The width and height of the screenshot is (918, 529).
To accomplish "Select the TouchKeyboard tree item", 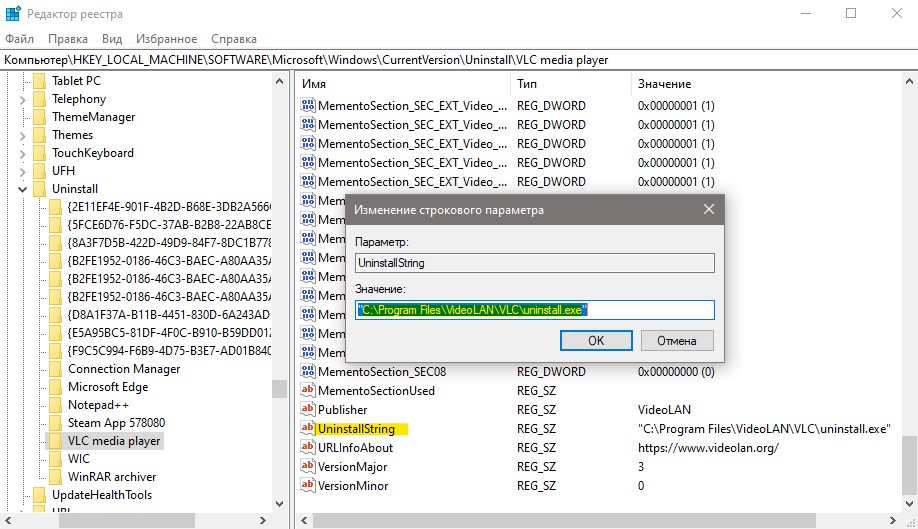I will [x=93, y=153].
